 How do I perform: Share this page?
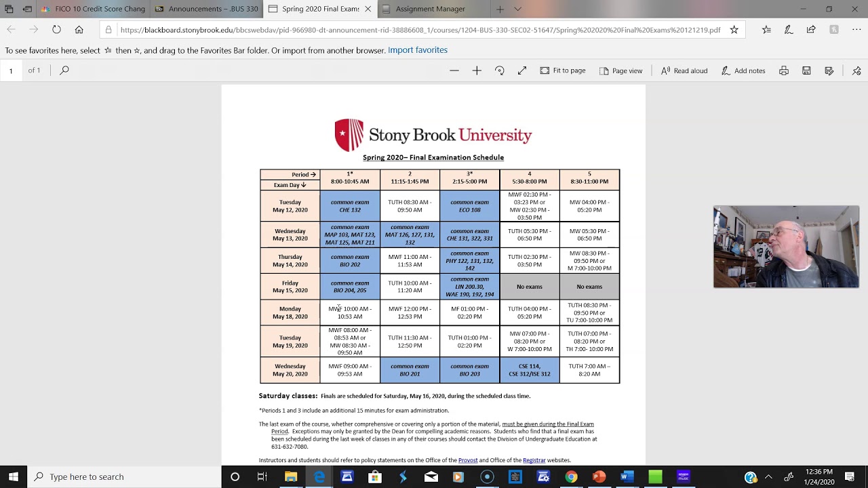tap(811, 30)
